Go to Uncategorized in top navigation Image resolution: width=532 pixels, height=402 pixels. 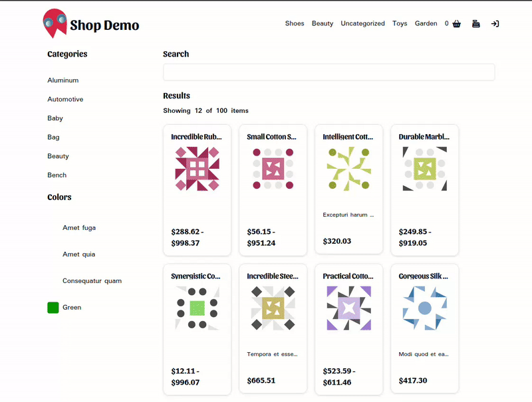[x=362, y=23]
